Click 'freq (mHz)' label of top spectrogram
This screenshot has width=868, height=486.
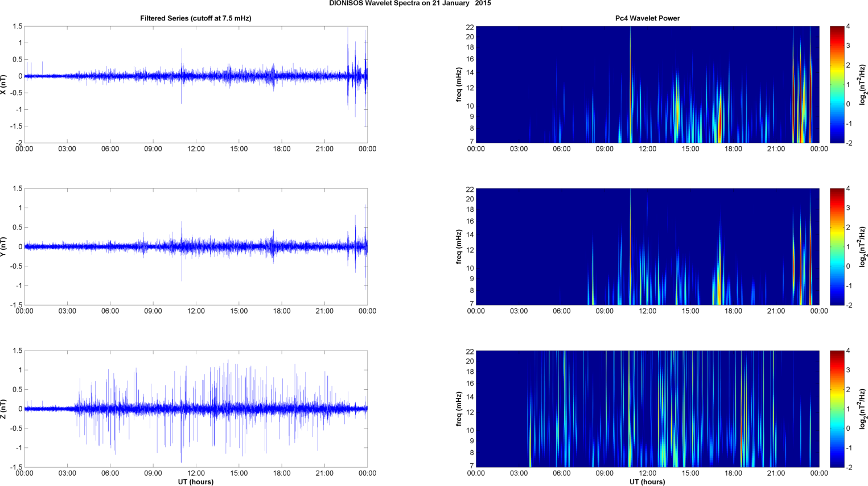459,84
